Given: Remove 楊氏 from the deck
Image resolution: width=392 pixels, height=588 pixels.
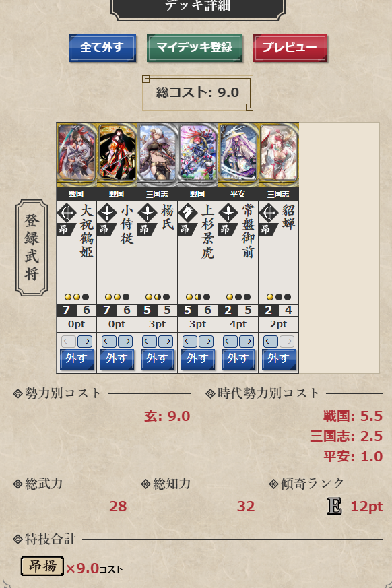Looking at the screenshot, I should [157, 359].
